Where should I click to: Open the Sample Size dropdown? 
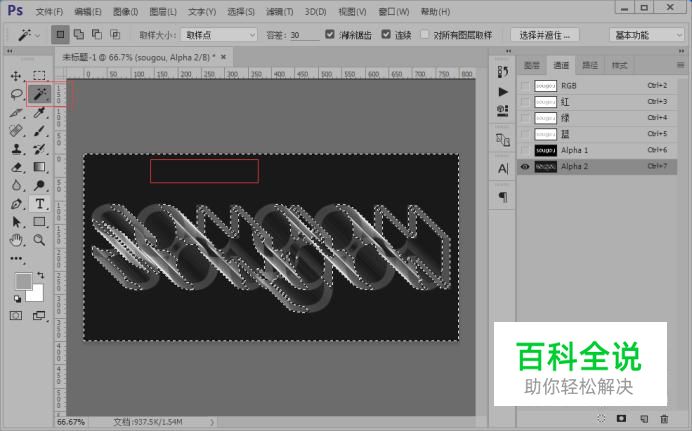pos(219,34)
